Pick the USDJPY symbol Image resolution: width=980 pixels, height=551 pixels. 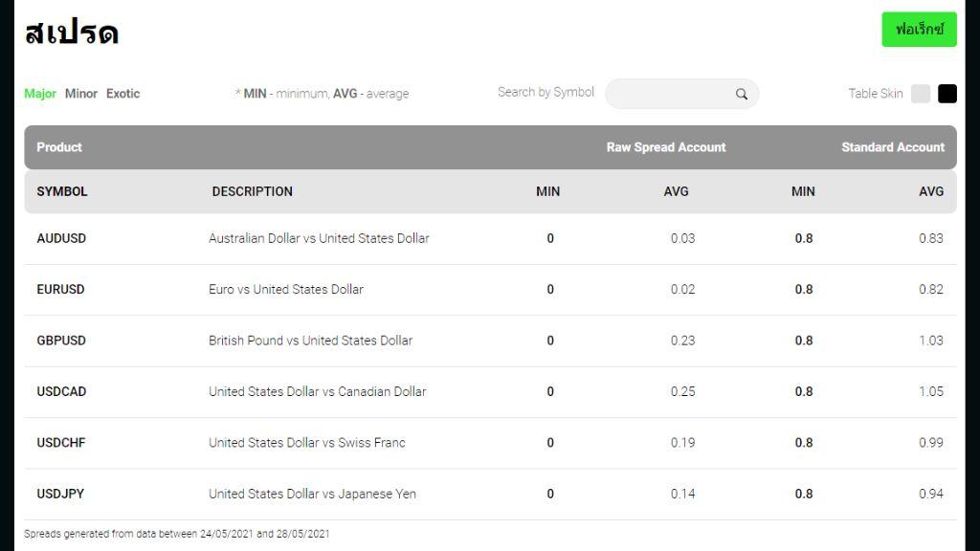coord(60,494)
